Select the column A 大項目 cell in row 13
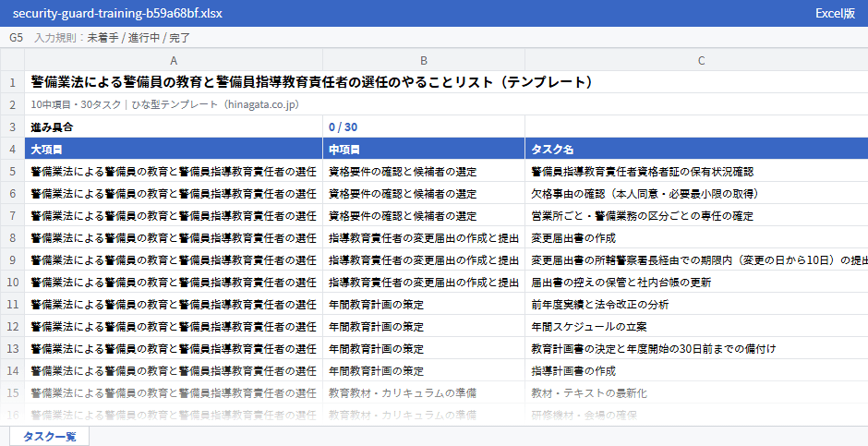 pos(174,348)
